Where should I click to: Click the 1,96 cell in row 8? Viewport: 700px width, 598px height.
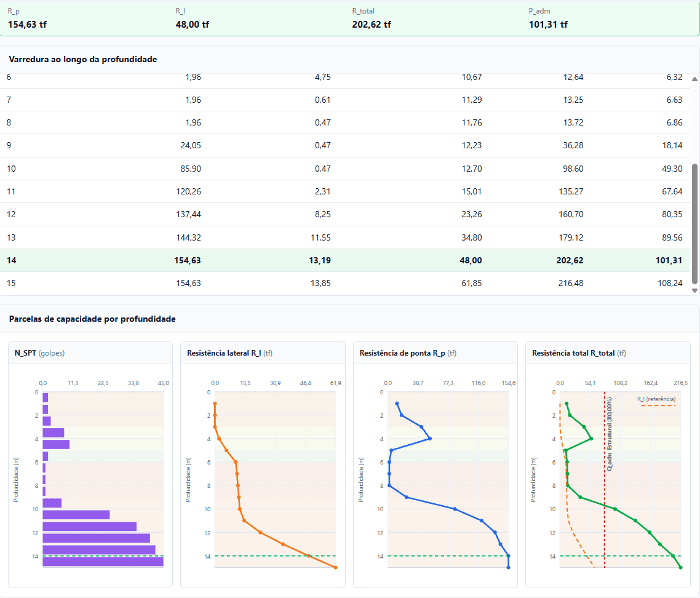pos(193,123)
